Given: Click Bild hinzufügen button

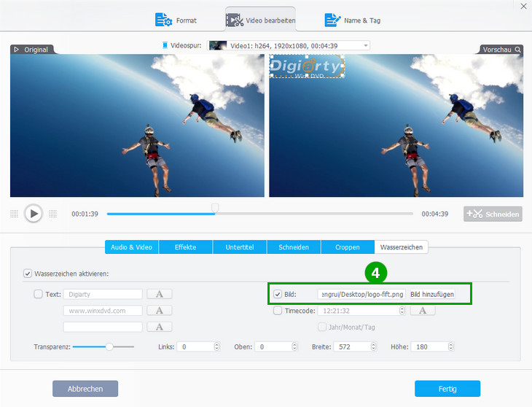Looking at the screenshot, I should 431,294.
